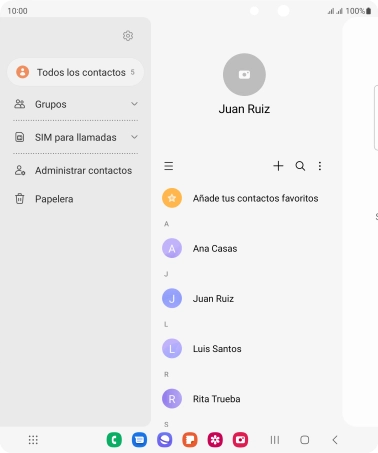Select Todos los contactos

pos(76,72)
